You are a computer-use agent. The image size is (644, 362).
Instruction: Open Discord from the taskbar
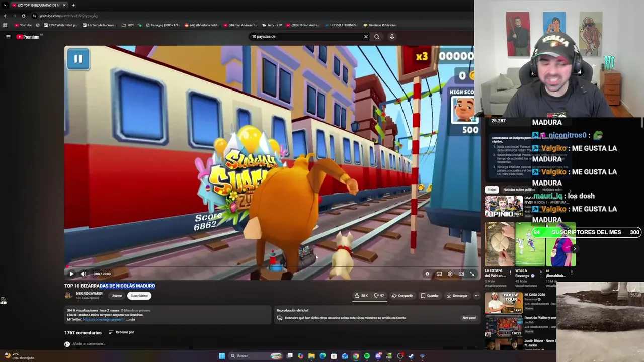[x=378, y=356]
